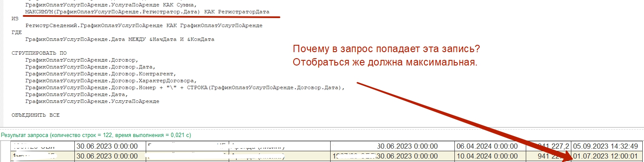This screenshot has height=162, width=644.
Task: Click the СТРОКА(...Договор.Дата) expression line
Action: coord(185,87)
